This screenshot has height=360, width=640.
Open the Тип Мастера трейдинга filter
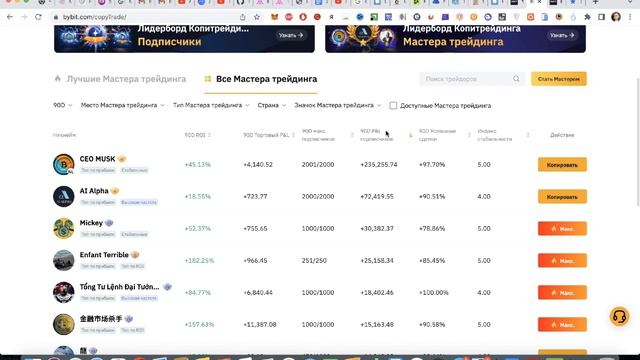click(211, 105)
